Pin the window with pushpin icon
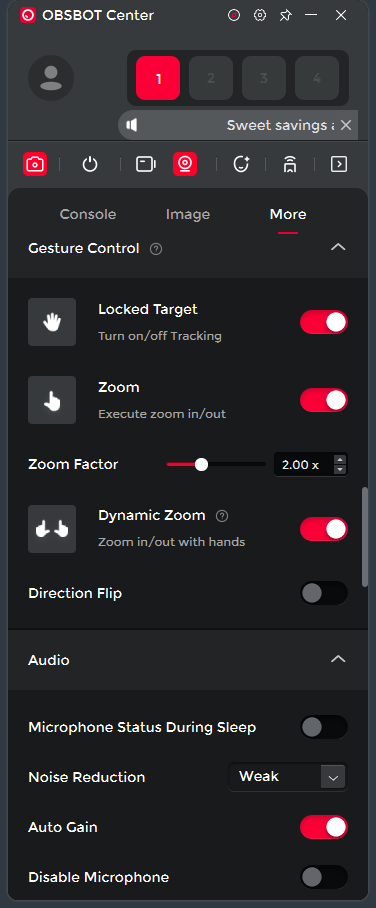Screen dimensions: 376x908 click(285, 15)
